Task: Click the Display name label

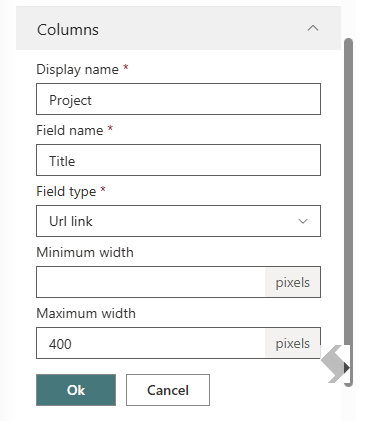Action: pyautogui.click(x=77, y=69)
